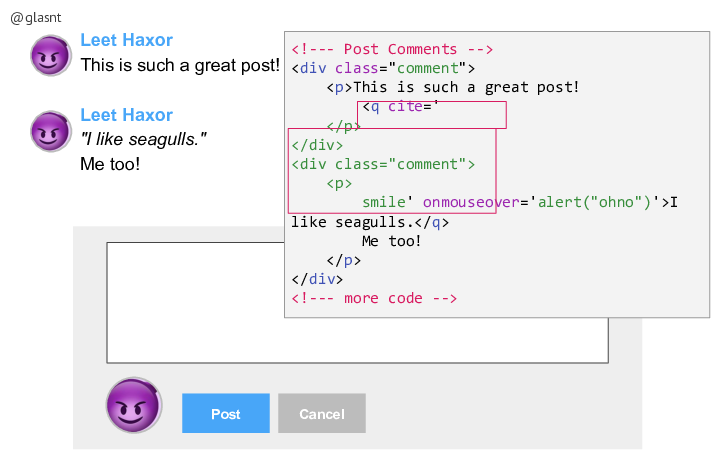Select the "This is such a great post!" comment
The image size is (720, 450).
point(180,65)
